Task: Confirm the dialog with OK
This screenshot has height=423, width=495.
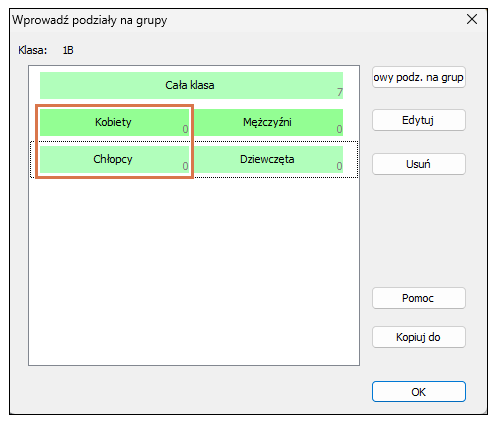Action: click(x=419, y=392)
